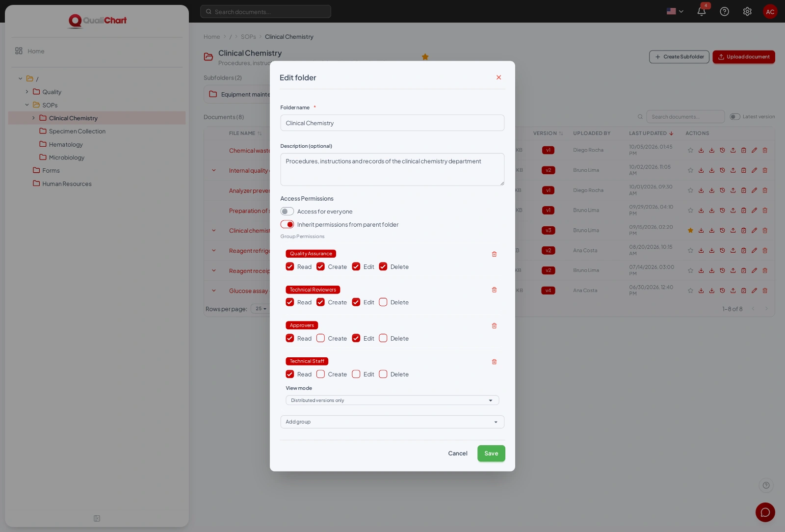
Task: Check Create permission for Approvers
Action: point(320,338)
